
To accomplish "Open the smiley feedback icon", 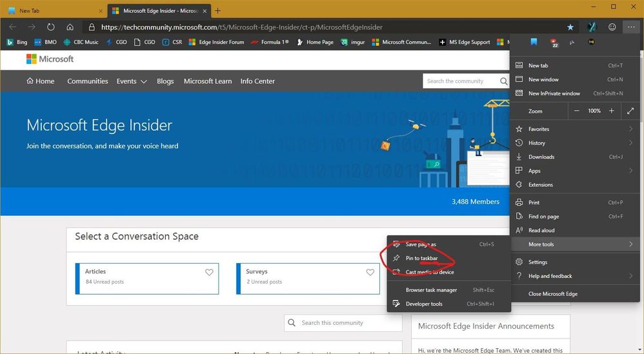I will pos(612,27).
